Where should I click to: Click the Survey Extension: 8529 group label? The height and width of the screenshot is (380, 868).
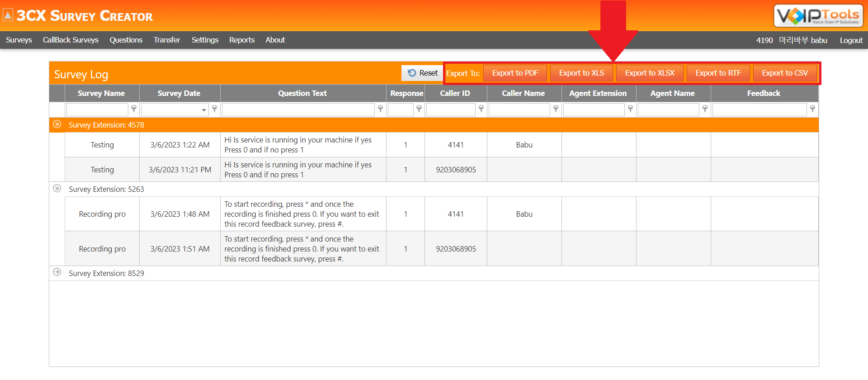pos(106,273)
